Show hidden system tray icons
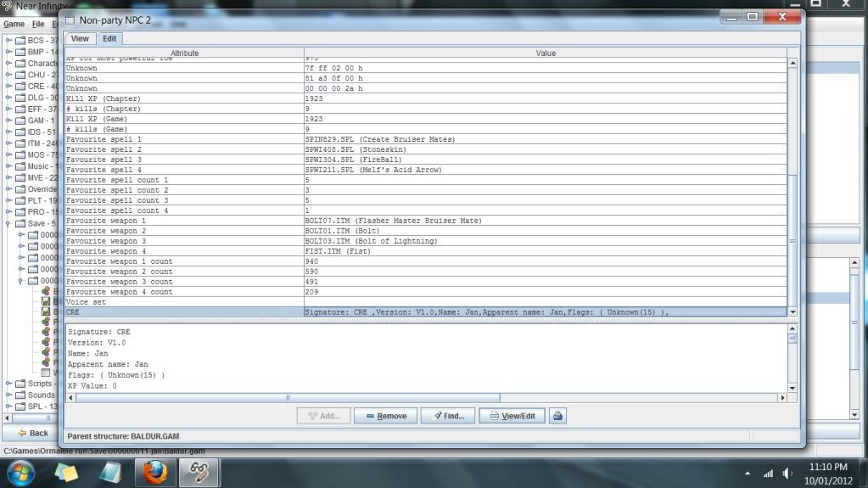The height and width of the screenshot is (488, 868). pyautogui.click(x=748, y=474)
